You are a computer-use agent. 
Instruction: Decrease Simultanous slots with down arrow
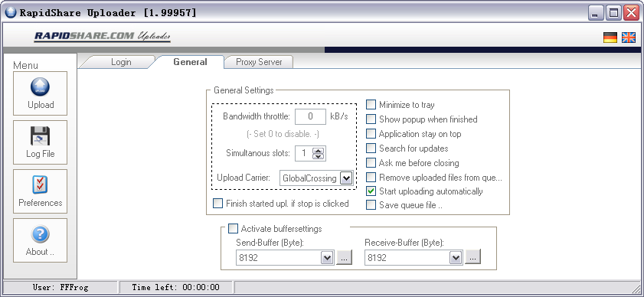pos(319,156)
